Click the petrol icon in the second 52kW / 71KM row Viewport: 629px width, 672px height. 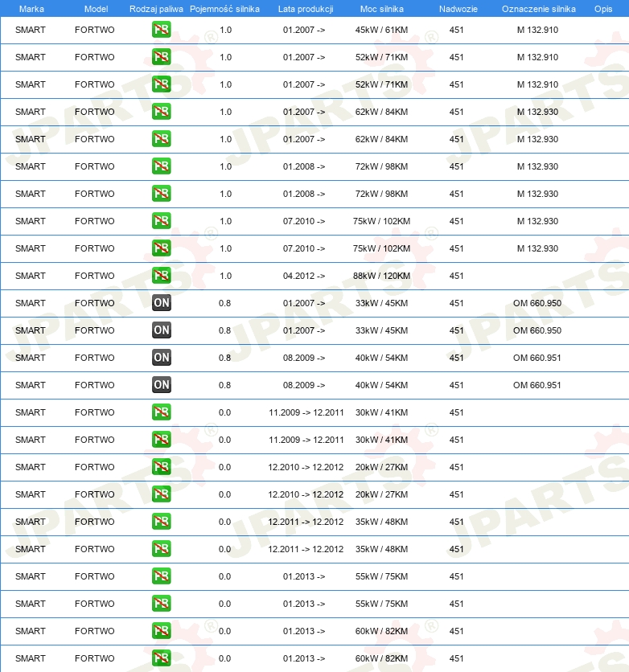click(x=161, y=84)
